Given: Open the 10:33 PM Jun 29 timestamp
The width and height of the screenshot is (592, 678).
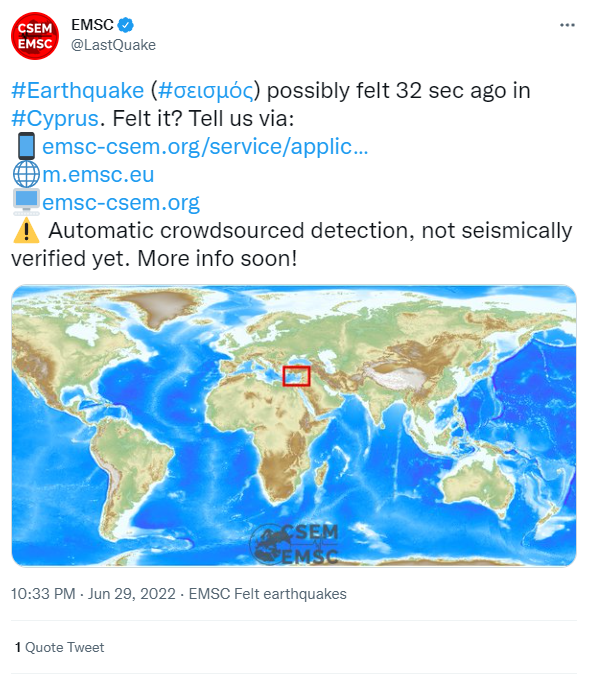Looking at the screenshot, I should click(93, 594).
